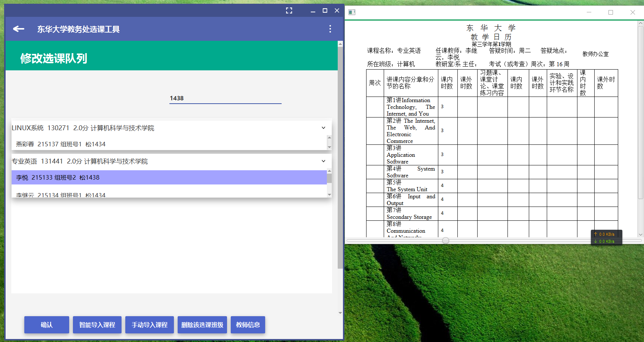This screenshot has width=644, height=342.
Task: Toggle fullscreen for the course selection tool
Action: click(x=289, y=10)
